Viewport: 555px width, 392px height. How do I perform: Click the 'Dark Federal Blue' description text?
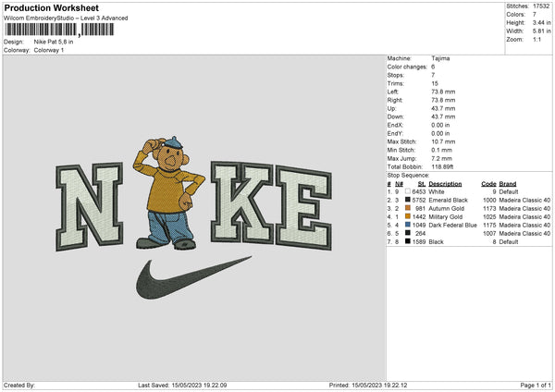click(452, 225)
